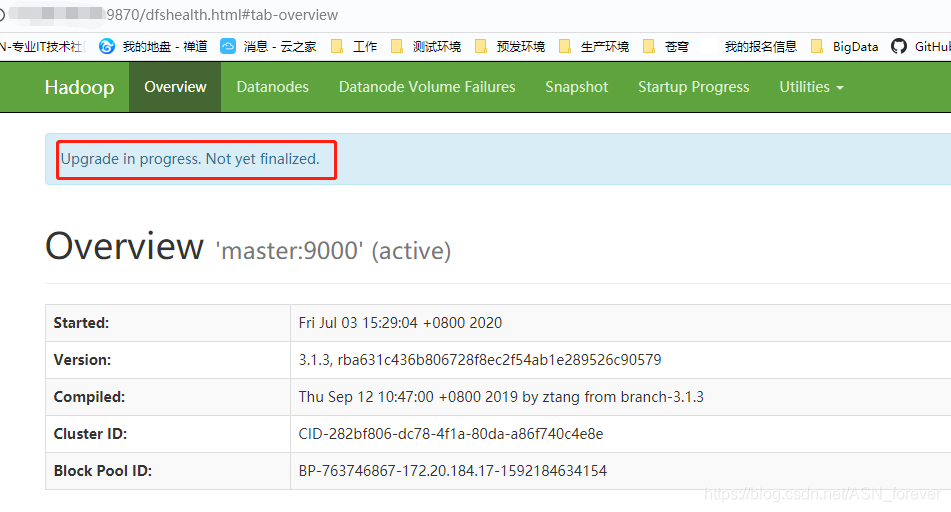
Task: Select the Overview tab
Action: (x=175, y=87)
